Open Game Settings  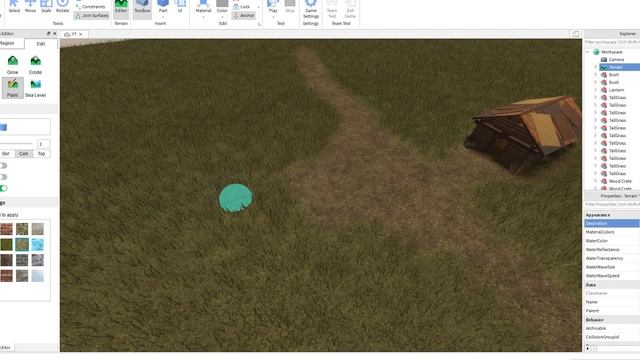point(311,9)
